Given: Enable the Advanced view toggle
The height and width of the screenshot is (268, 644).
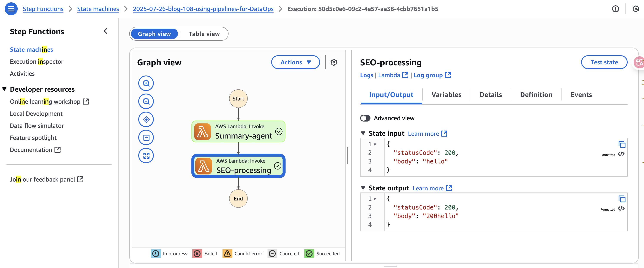Looking at the screenshot, I should 365,118.
